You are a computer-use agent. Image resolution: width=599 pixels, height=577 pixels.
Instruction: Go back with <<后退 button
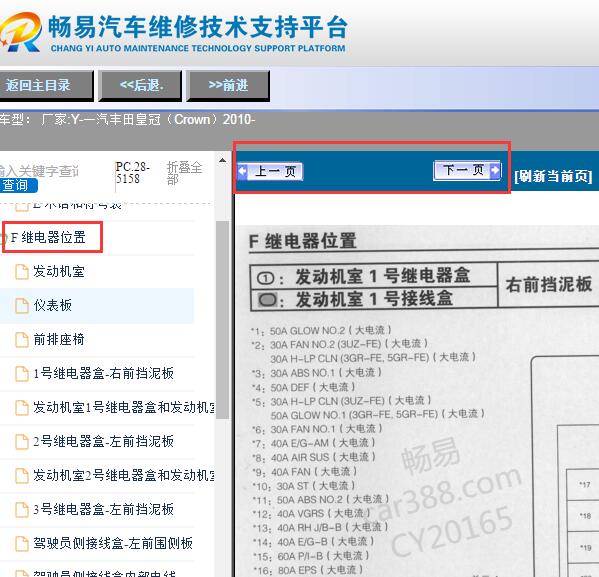click(x=140, y=86)
